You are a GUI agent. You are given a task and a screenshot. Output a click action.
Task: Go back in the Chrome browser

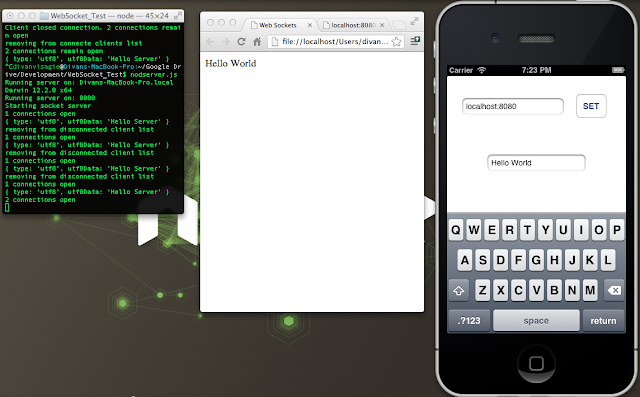[210, 42]
